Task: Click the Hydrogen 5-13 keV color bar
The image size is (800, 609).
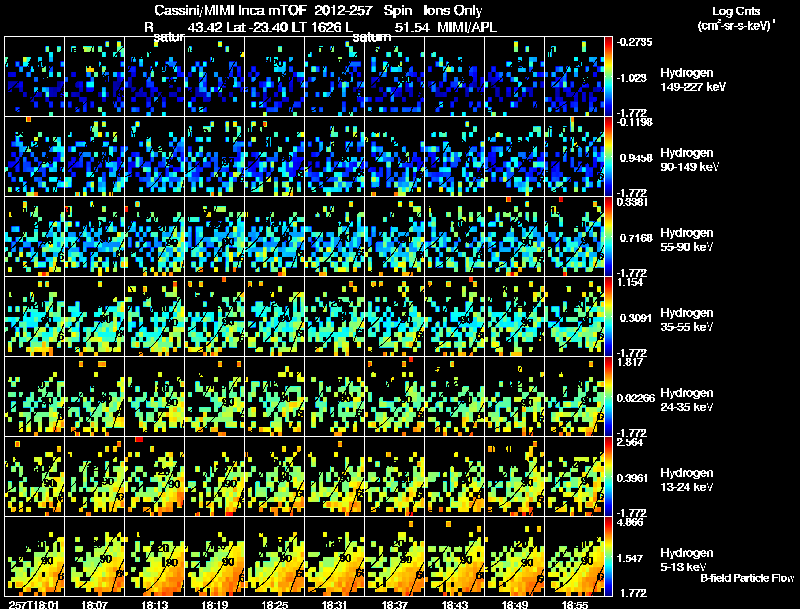Action: [608, 556]
